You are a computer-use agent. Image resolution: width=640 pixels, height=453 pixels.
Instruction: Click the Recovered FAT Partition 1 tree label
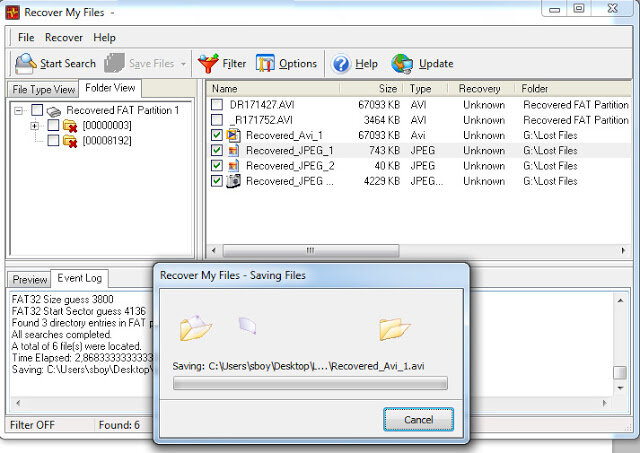(x=122, y=110)
